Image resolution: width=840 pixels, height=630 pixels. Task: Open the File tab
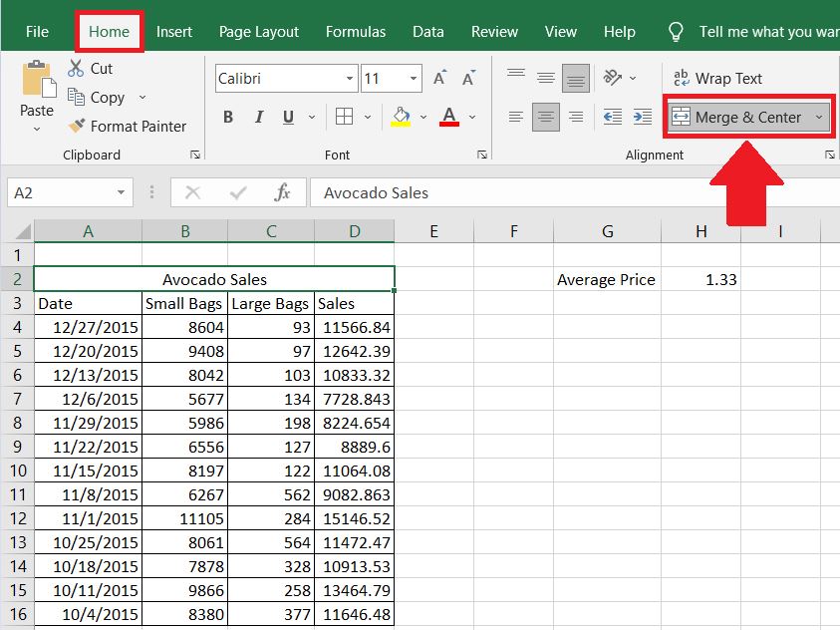click(37, 32)
